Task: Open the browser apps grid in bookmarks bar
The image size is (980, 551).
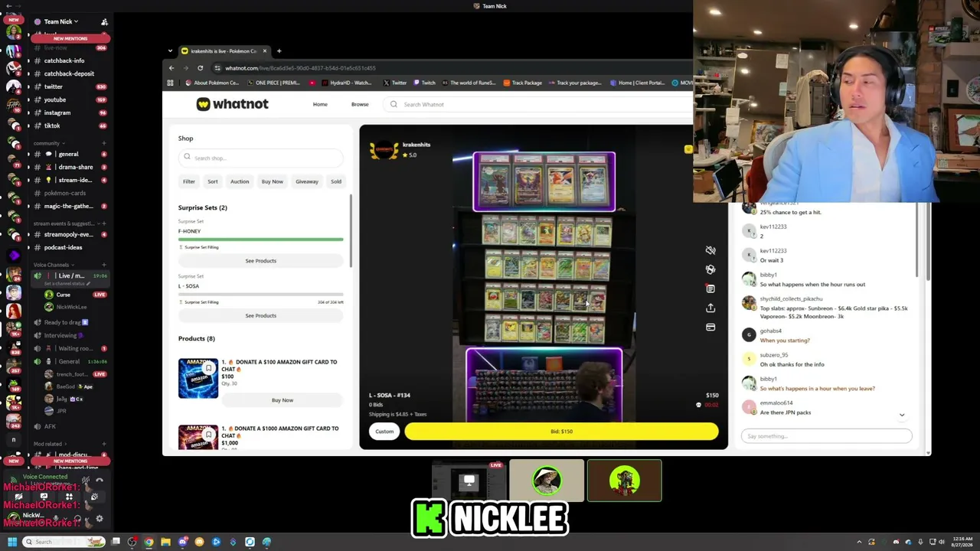Action: pyautogui.click(x=170, y=83)
